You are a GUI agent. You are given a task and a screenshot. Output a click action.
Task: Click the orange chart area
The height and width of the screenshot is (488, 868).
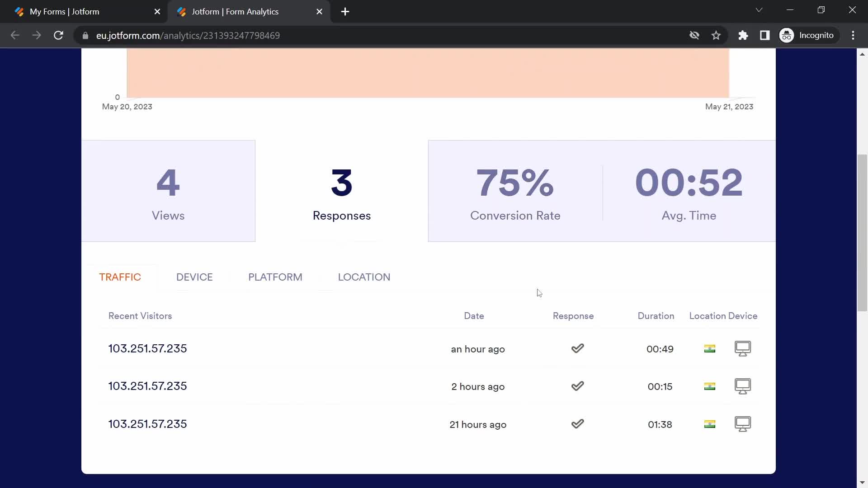tap(428, 73)
